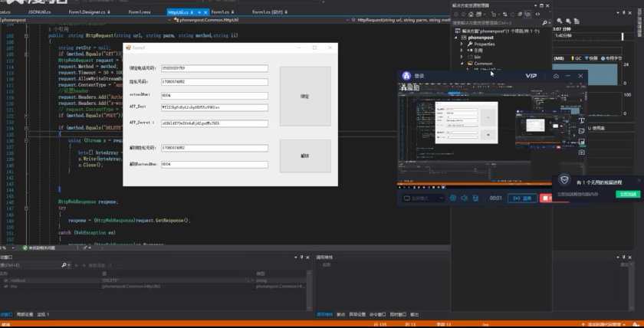Click the 绑定 bind button in Form1
Image resolution: width=644 pixels, height=328 pixels.
(x=305, y=97)
